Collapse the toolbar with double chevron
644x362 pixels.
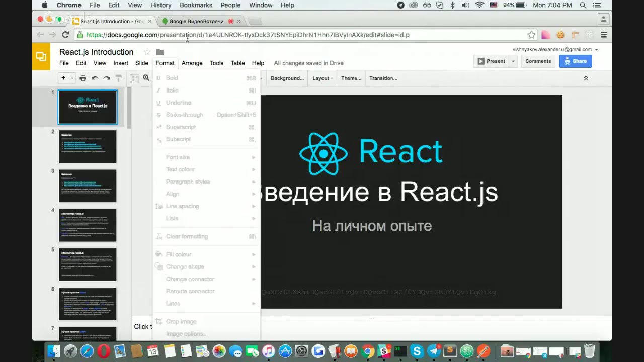[586, 78]
